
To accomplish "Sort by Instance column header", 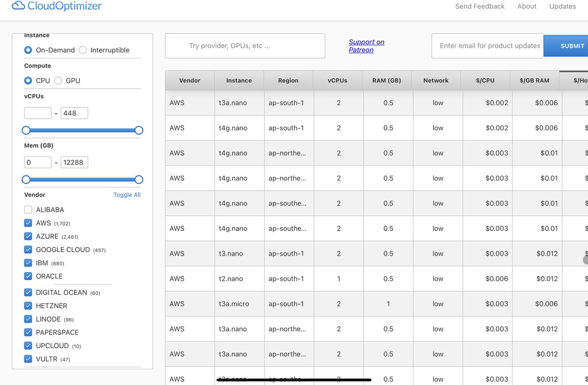I will click(x=239, y=80).
